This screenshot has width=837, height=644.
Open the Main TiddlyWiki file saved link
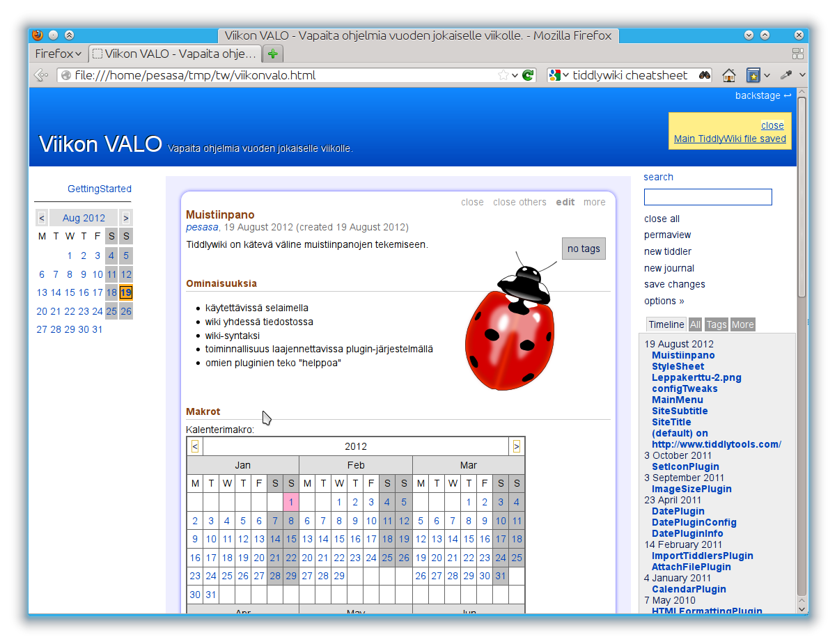click(x=730, y=139)
